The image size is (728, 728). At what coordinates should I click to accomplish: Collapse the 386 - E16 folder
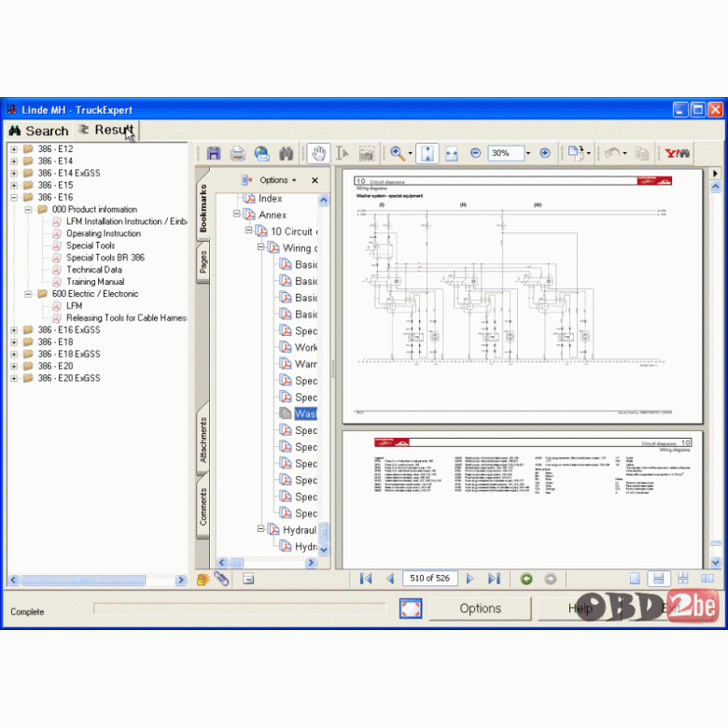pyautogui.click(x=14, y=197)
